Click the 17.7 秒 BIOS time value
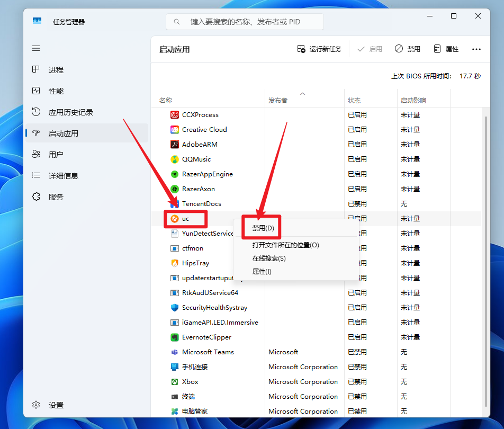The height and width of the screenshot is (429, 504). click(470, 76)
